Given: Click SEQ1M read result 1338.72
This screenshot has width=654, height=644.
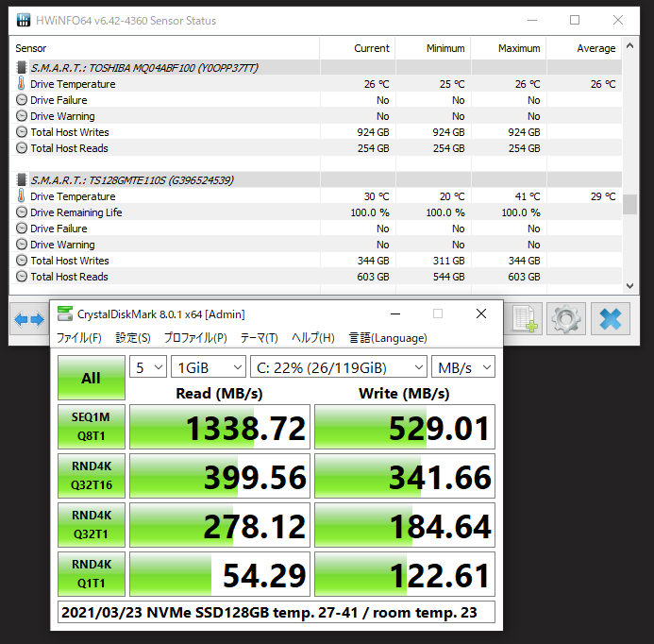Looking at the screenshot, I should pyautogui.click(x=220, y=427).
